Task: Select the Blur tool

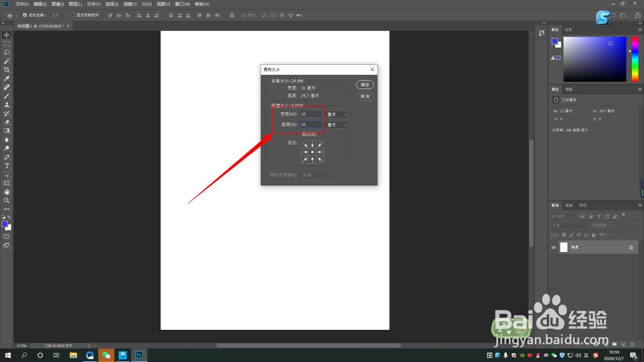Action: pos(7,140)
